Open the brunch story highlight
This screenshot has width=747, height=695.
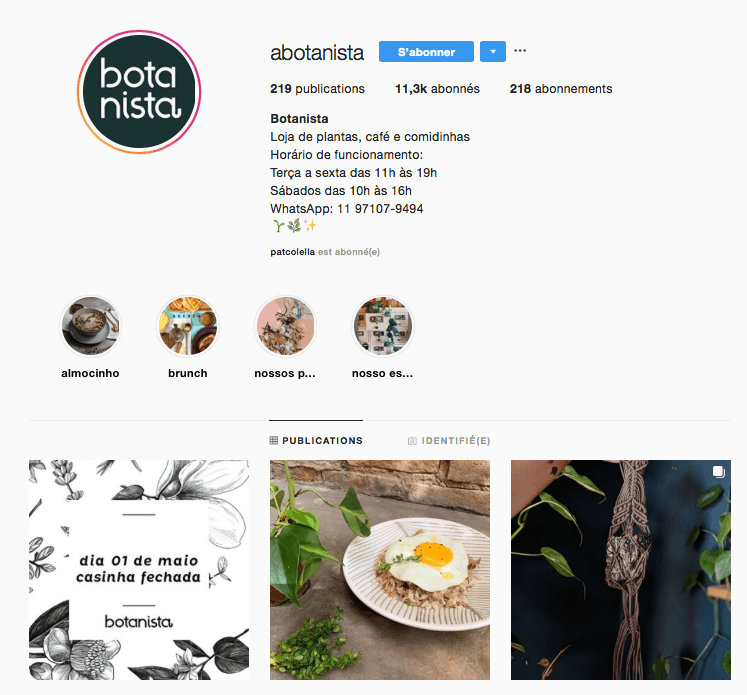pyautogui.click(x=188, y=326)
